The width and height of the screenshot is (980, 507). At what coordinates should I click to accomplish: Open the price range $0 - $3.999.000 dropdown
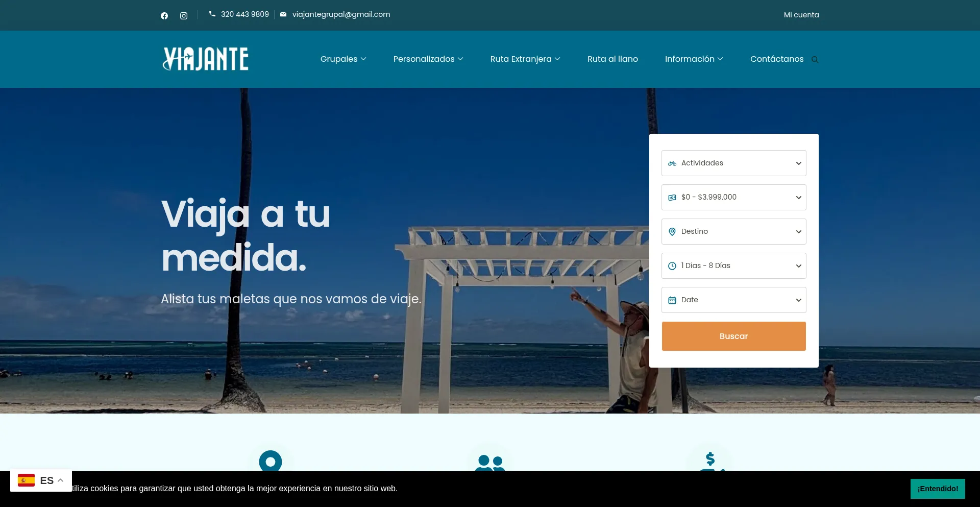(x=733, y=197)
